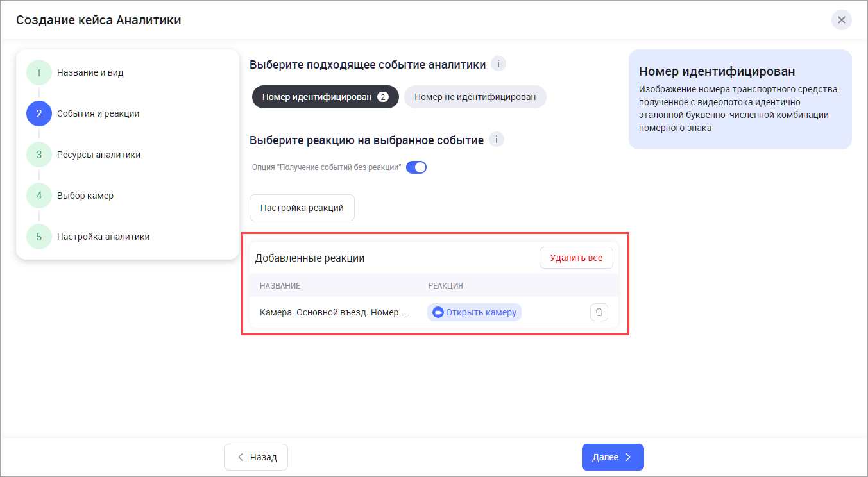Click info icon next to analytics event heading
868x477 pixels.
click(498, 64)
